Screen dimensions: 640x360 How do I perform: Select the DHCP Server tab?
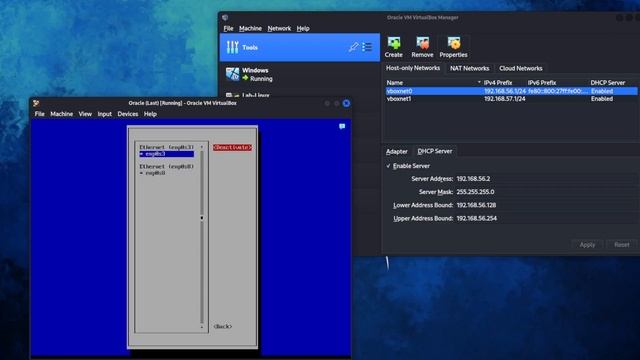pos(435,151)
